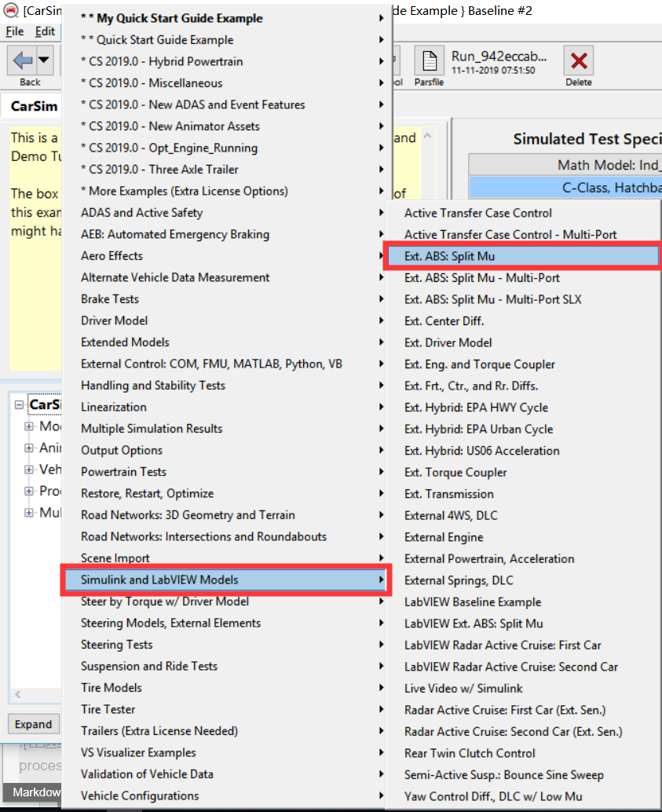Choose External Engine
662x812 pixels.
tap(525, 537)
